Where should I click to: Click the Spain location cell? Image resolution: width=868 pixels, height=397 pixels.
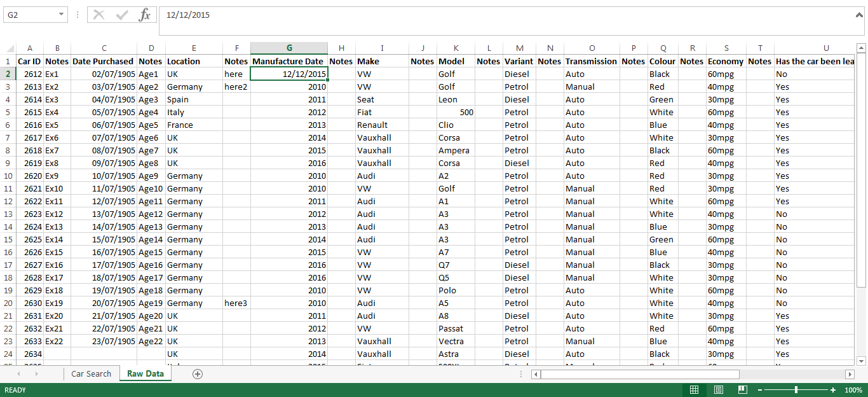coord(194,99)
